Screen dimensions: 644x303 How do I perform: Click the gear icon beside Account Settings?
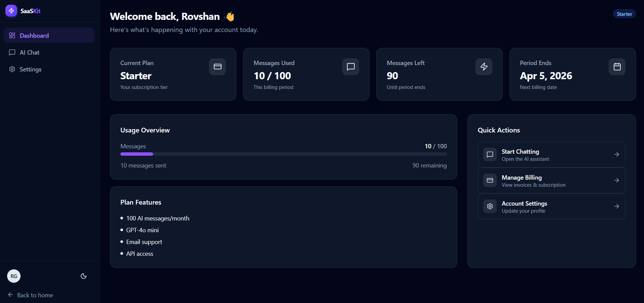click(490, 206)
